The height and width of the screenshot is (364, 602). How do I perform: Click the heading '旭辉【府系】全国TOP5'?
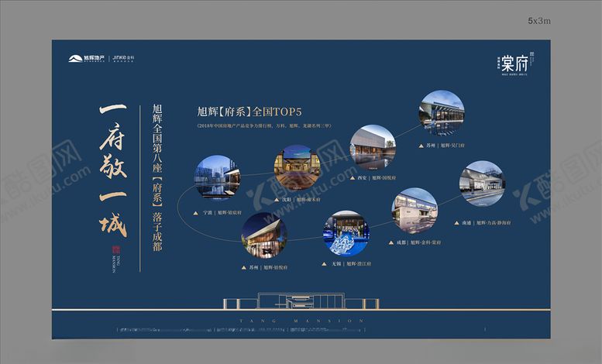coord(249,112)
